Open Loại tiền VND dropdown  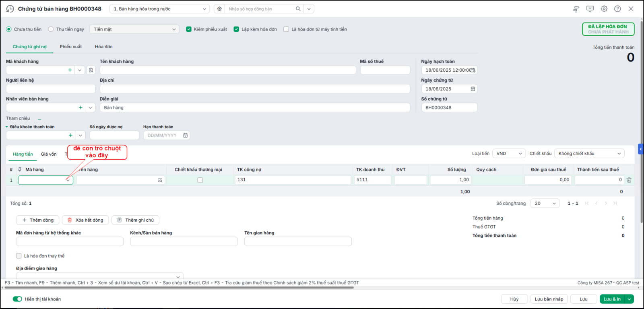pos(509,154)
